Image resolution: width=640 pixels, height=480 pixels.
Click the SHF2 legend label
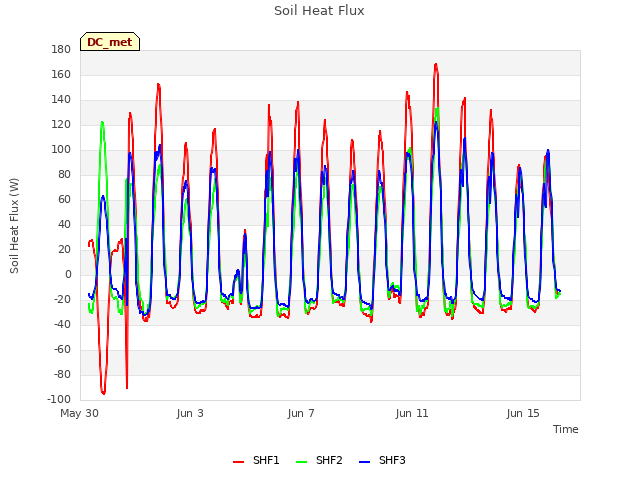tap(329, 460)
